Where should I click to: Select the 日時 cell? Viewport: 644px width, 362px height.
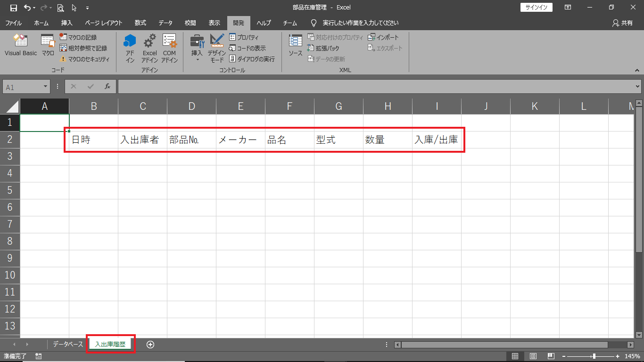coord(94,140)
